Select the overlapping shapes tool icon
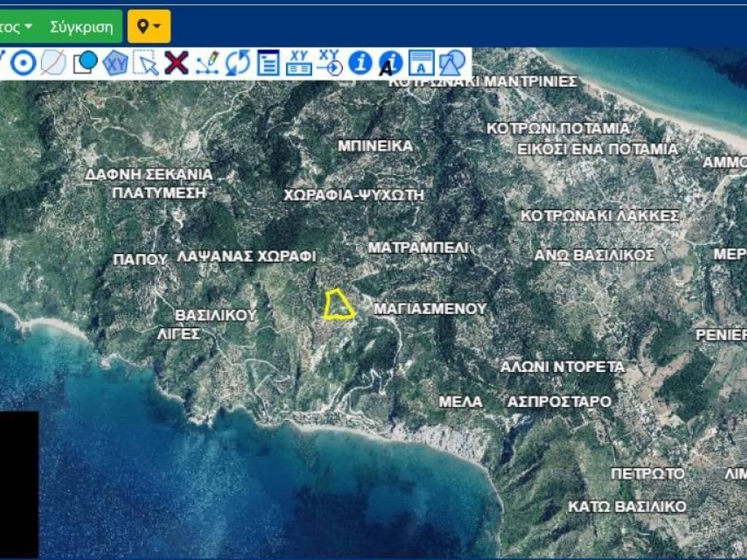The height and width of the screenshot is (560, 747). 452,63
